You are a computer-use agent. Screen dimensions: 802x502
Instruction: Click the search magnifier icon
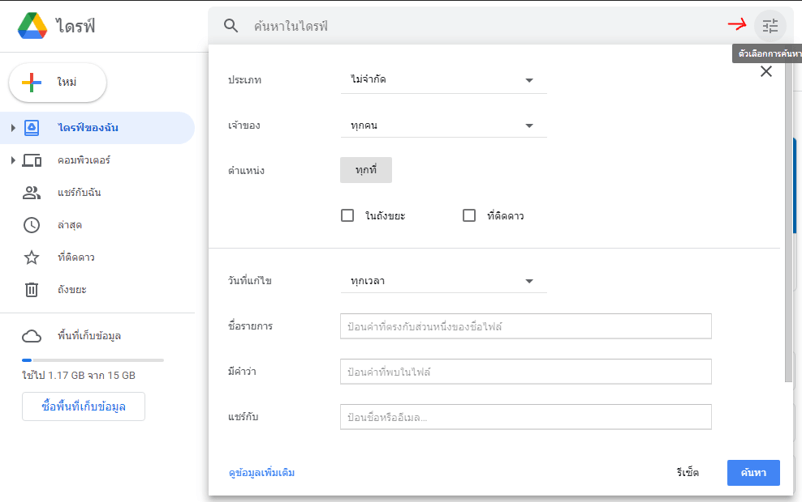tap(231, 26)
